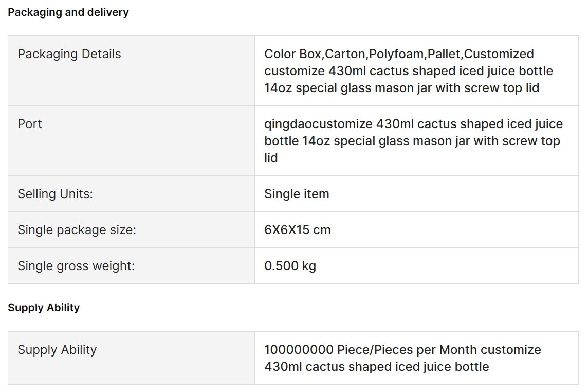Screen dimensions: 588x392
Task: Click the Supply Ability section heading
Action: (x=44, y=308)
